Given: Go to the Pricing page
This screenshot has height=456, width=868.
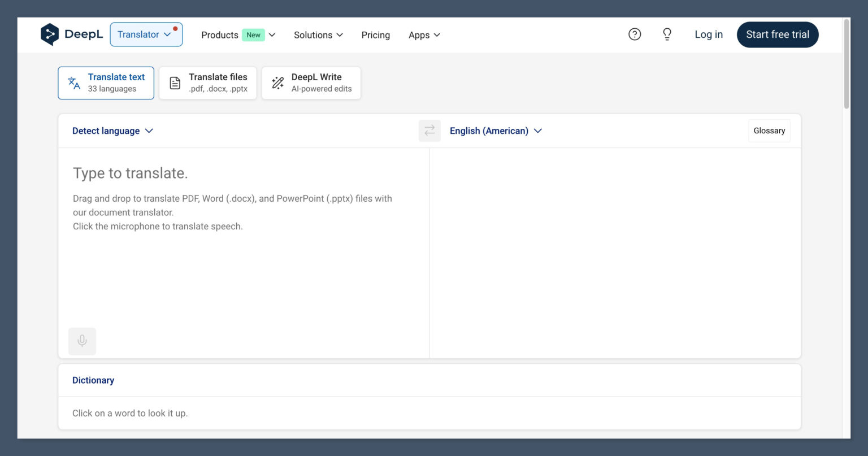Looking at the screenshot, I should coord(376,35).
